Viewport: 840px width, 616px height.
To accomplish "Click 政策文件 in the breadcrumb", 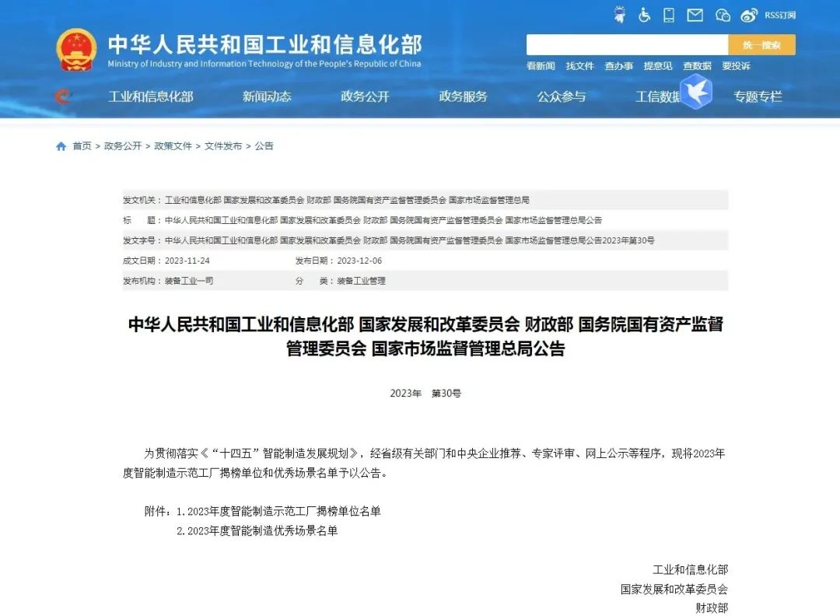I will pyautogui.click(x=173, y=146).
